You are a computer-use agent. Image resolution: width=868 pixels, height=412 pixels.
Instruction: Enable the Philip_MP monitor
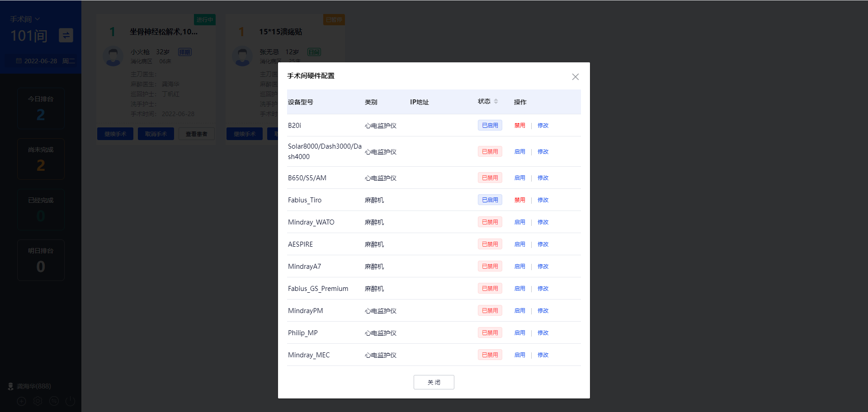pos(519,333)
